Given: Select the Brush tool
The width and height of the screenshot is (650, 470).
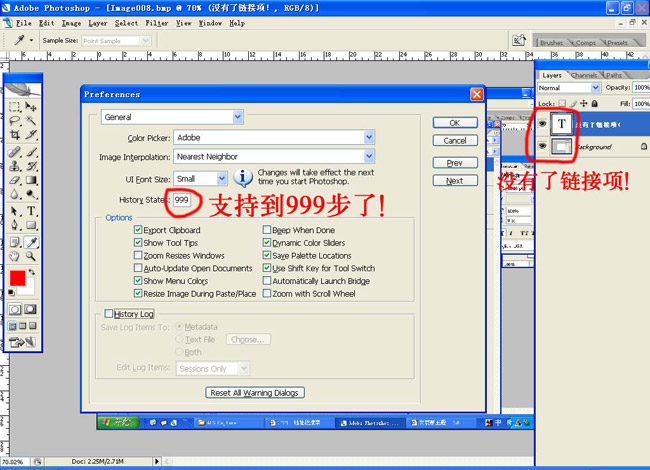Looking at the screenshot, I should pos(31,152).
